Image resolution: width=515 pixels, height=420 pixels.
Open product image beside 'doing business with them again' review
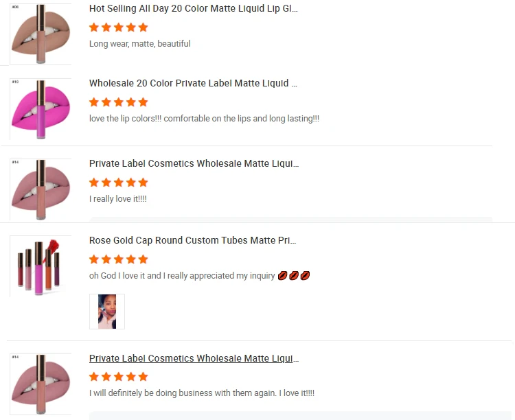41,384
